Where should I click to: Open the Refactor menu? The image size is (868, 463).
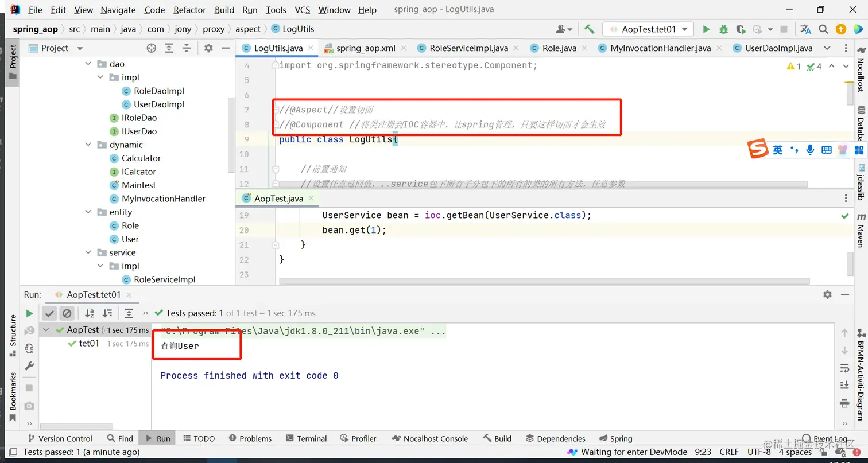pyautogui.click(x=189, y=10)
